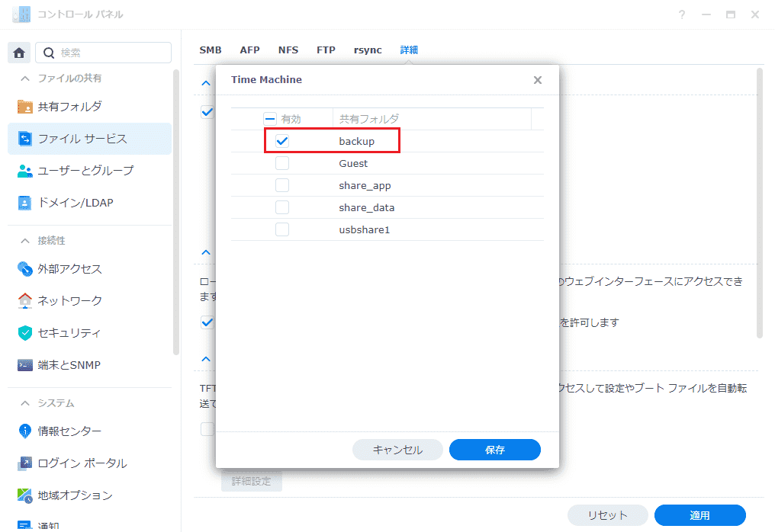The width and height of the screenshot is (775, 532).
Task: Select File Services (ファイル サービス) icon
Action: tap(24, 139)
